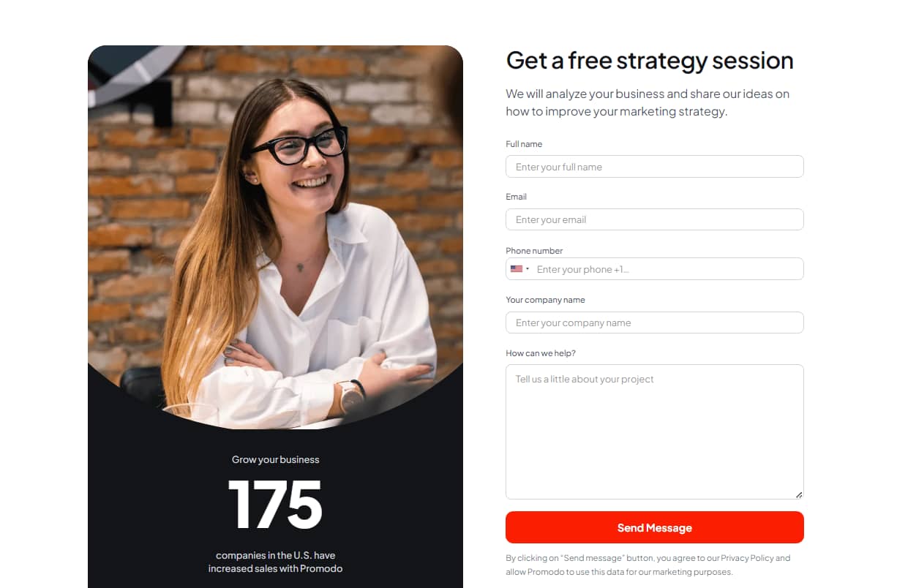Click the 'Full name' field label
The width and height of the screenshot is (897, 588).
click(524, 144)
